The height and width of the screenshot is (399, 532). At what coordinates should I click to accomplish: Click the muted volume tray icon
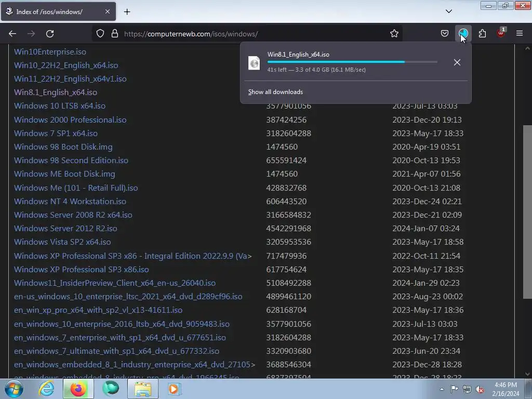[480, 389]
